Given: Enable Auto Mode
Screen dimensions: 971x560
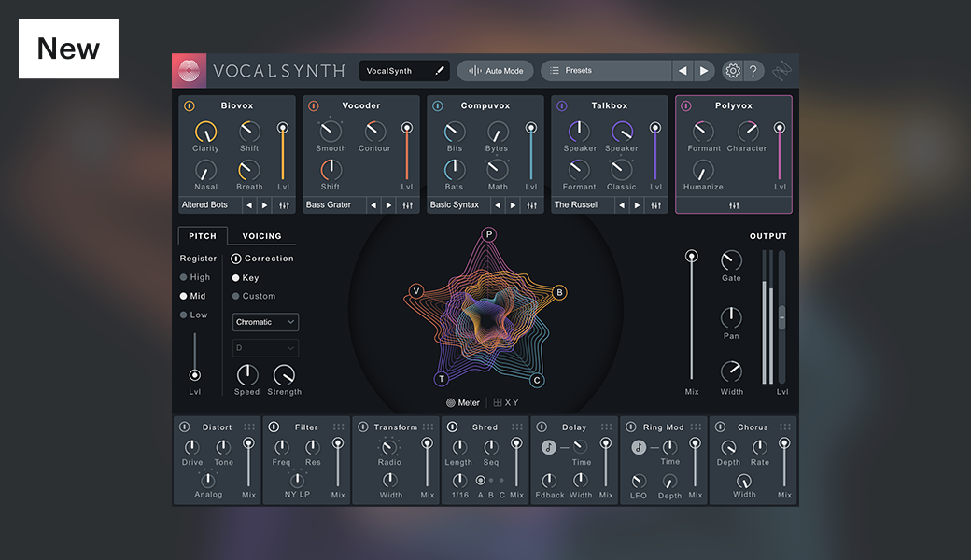Looking at the screenshot, I should [x=496, y=71].
